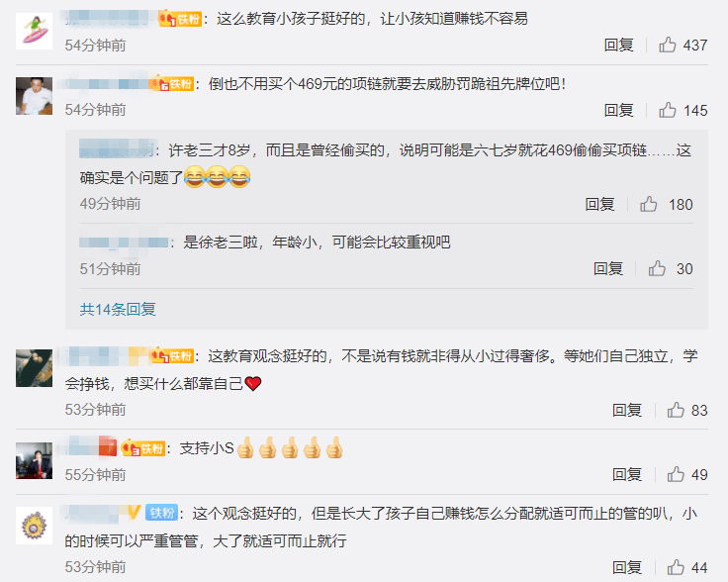
Task: Like the 支持小S comment with 49 likes
Action: (x=676, y=475)
